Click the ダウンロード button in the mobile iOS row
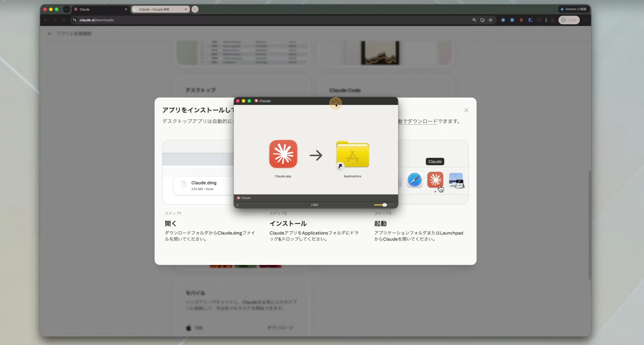644x345 pixels. [x=280, y=328]
